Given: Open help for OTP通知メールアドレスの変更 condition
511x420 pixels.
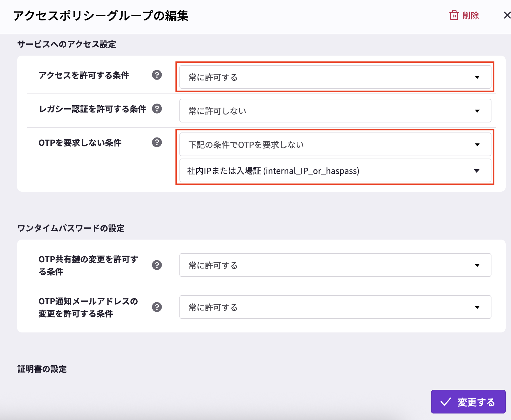Looking at the screenshot, I should (157, 307).
